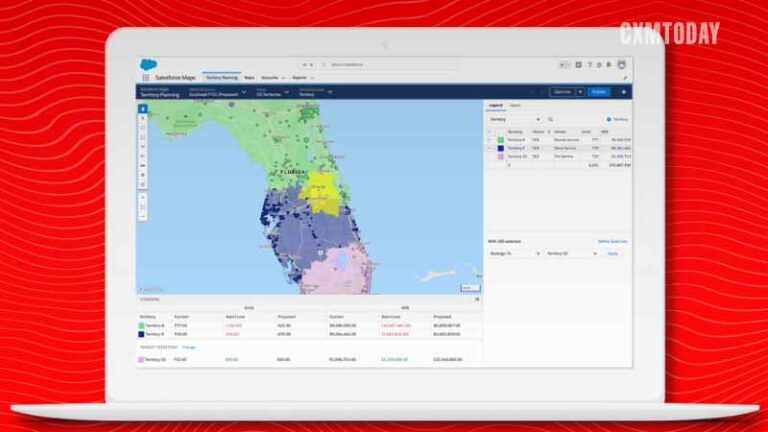The width and height of the screenshot is (768, 432).
Task: Click dark blue territory row in bottom summary
Action: point(309,334)
